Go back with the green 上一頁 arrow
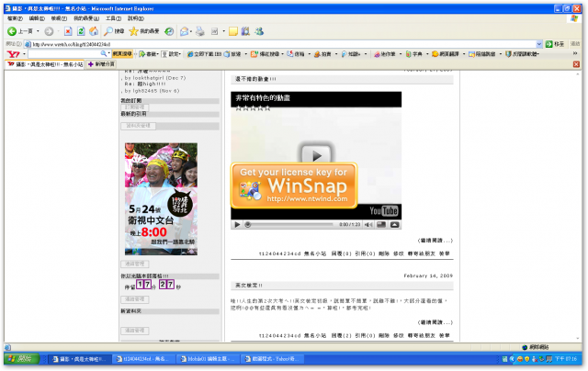This screenshot has width=588, height=371. 20,31
